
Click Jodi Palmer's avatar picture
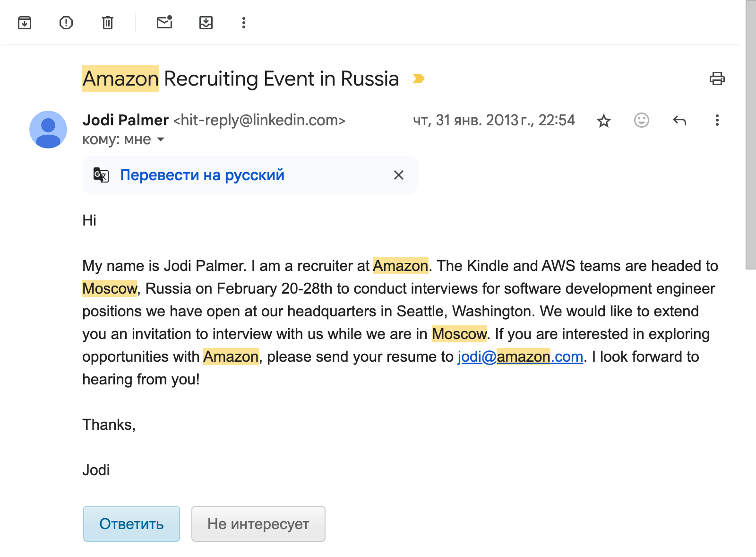[x=48, y=130]
